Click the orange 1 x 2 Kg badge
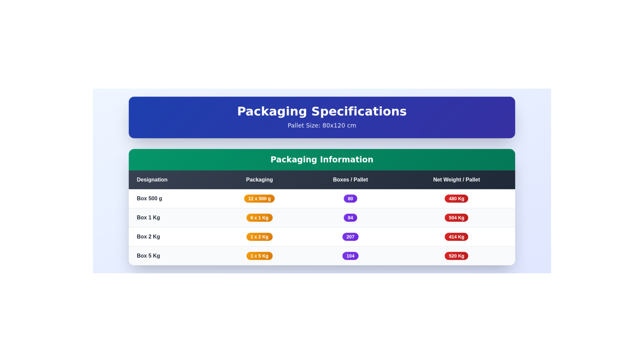644x362 pixels. point(259,237)
